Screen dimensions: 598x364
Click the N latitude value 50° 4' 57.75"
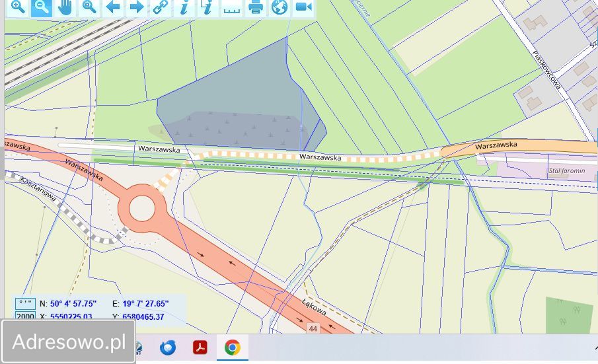click(73, 304)
